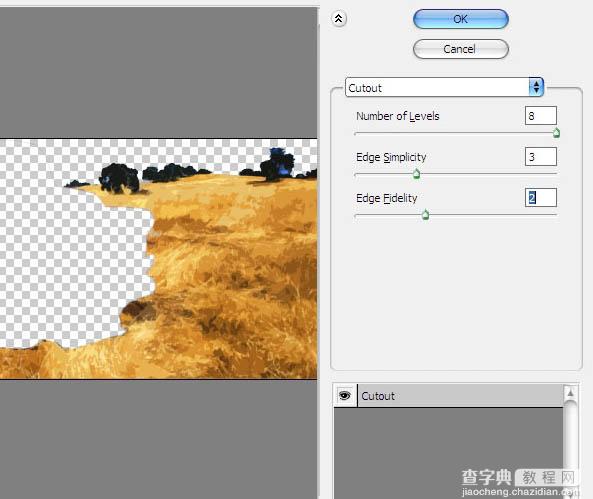Click the Edge Simplicity slider track's right end

[x=555, y=174]
